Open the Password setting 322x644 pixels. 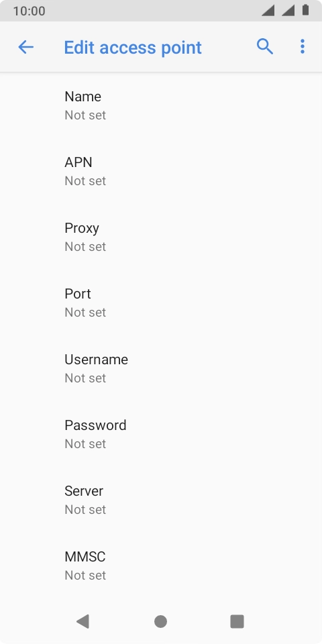pyautogui.click(x=161, y=434)
